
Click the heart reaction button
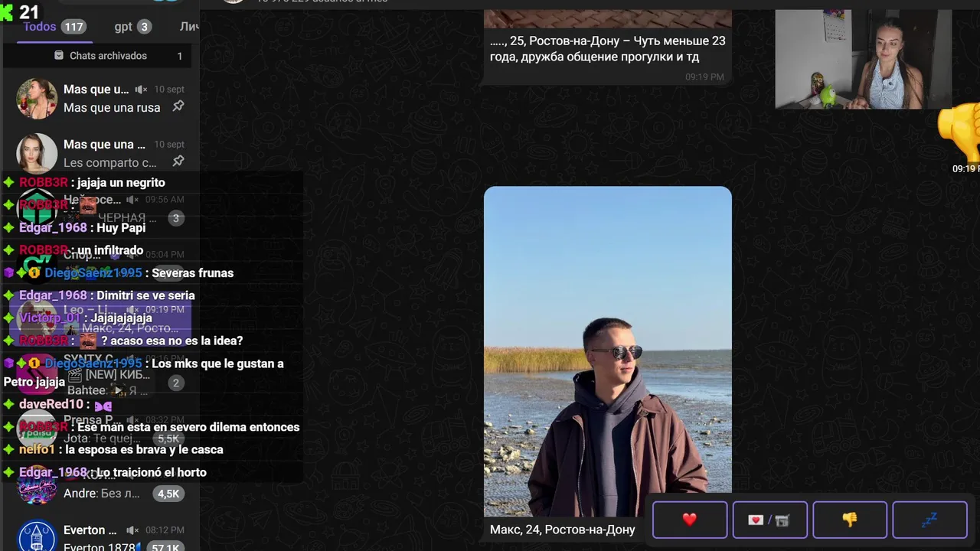690,520
